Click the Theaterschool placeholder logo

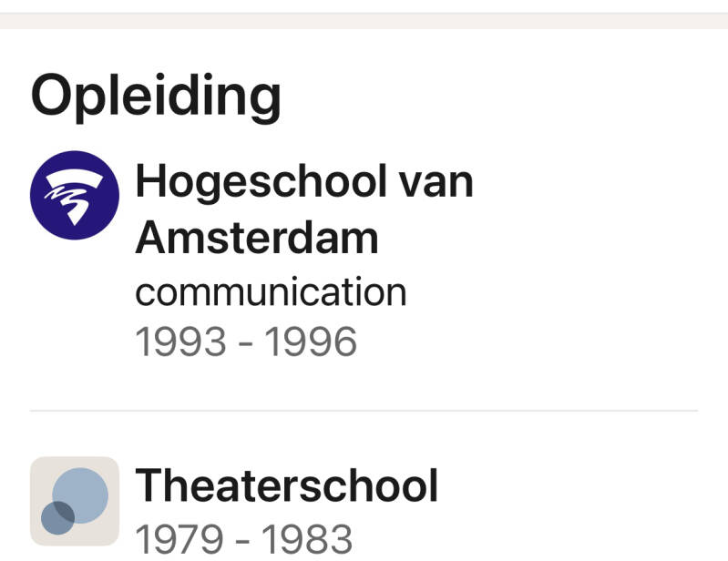click(x=75, y=501)
